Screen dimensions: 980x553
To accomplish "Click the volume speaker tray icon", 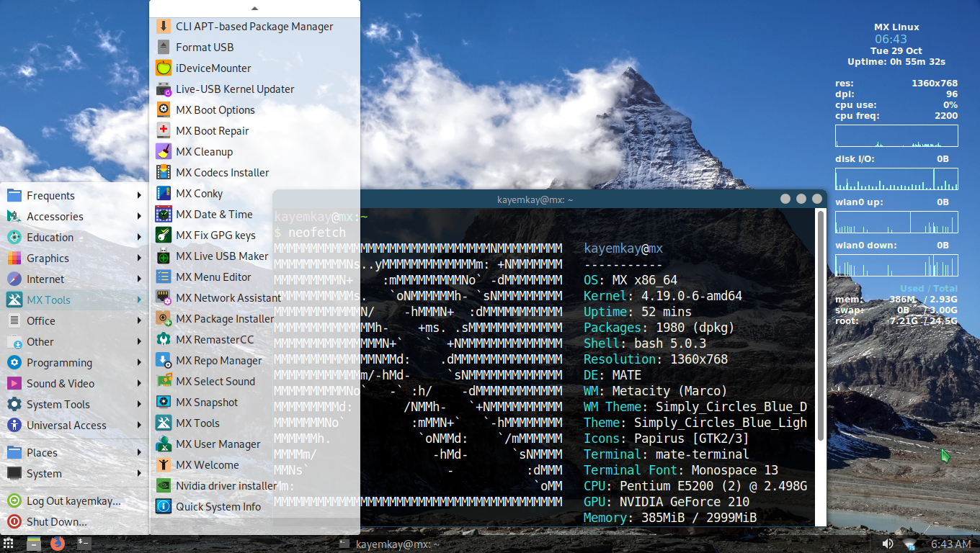I will 888,544.
